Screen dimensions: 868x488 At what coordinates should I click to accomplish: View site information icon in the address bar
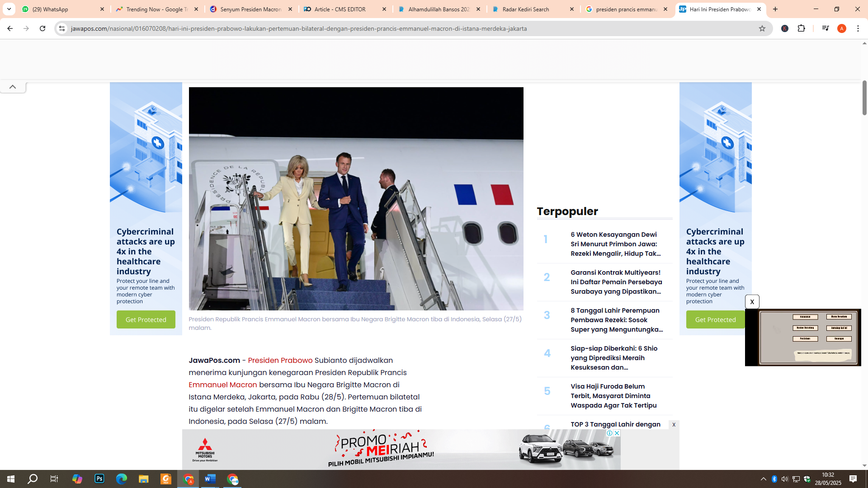coord(61,28)
